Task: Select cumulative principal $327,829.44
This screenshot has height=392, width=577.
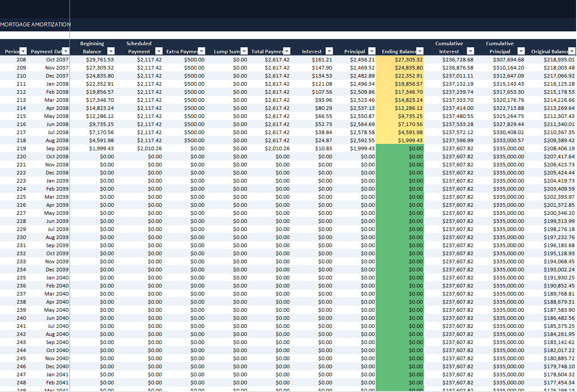Action: pyautogui.click(x=508, y=124)
